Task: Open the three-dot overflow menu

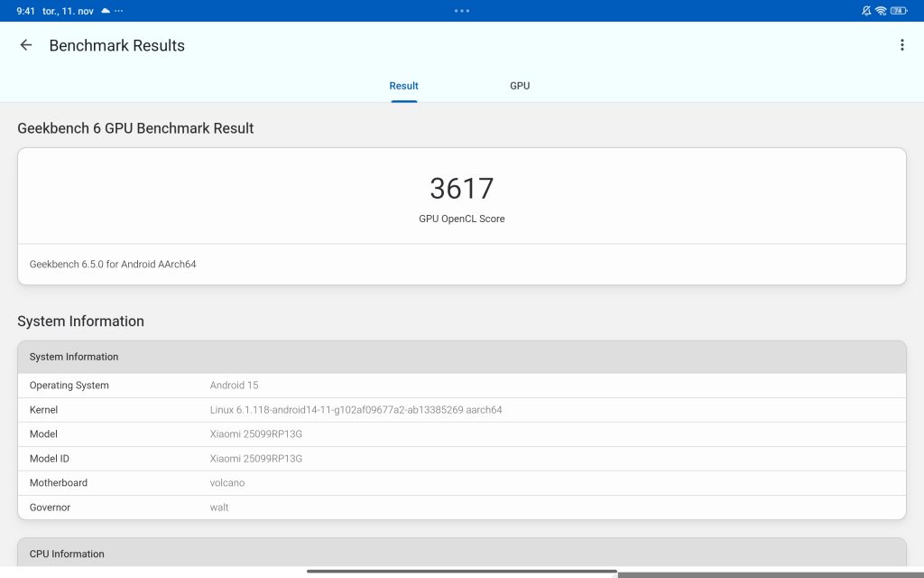Action: 901,45
